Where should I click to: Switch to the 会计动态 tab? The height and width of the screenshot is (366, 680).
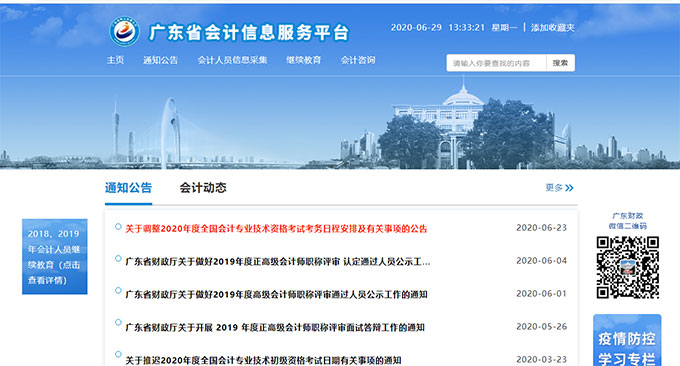[203, 188]
